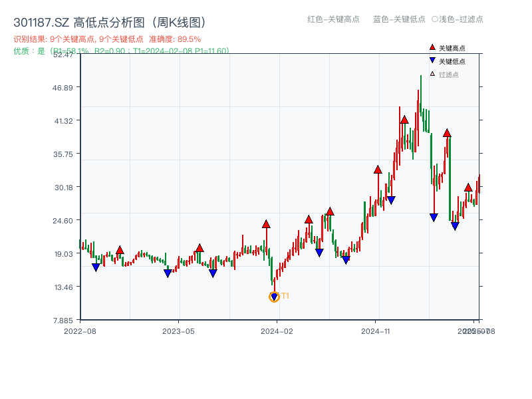532x399 pixels.
Task: Click the green 优质：是 result line
Action: pyautogui.click(x=122, y=51)
